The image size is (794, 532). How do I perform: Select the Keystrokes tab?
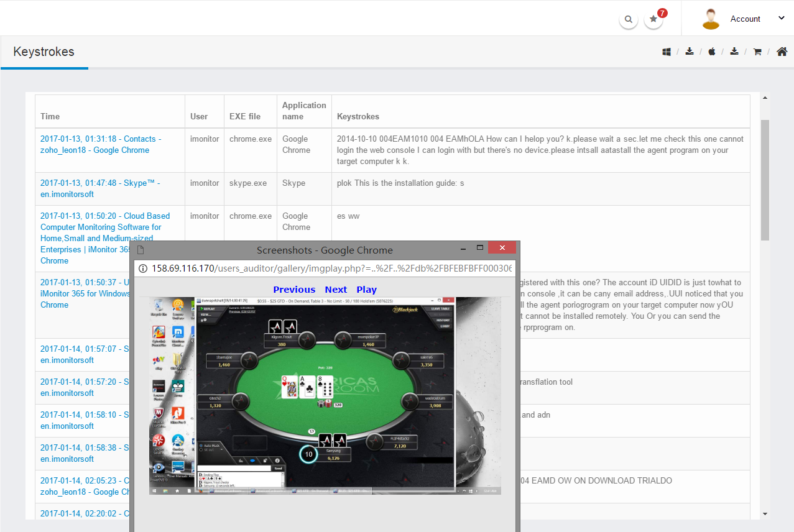click(x=44, y=52)
